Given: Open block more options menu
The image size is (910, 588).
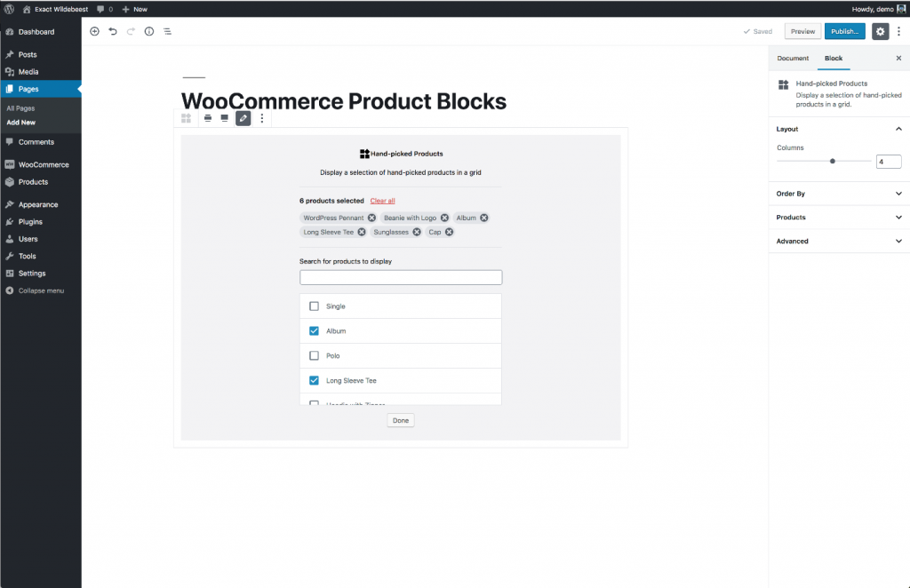Looking at the screenshot, I should click(262, 118).
